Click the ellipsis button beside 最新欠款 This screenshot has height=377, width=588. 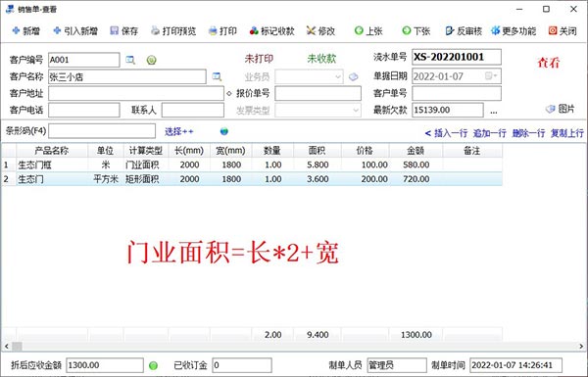tap(494, 111)
